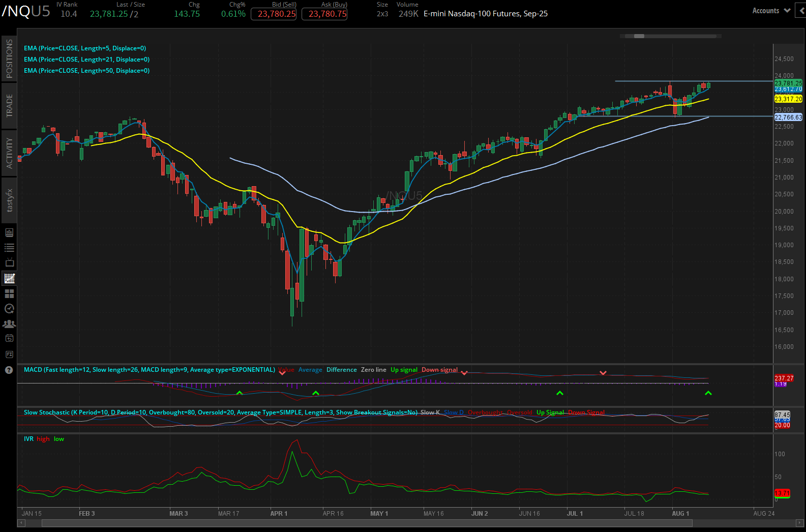Click the EMA Length=21 study label
The image size is (806, 532).
click(x=86, y=60)
